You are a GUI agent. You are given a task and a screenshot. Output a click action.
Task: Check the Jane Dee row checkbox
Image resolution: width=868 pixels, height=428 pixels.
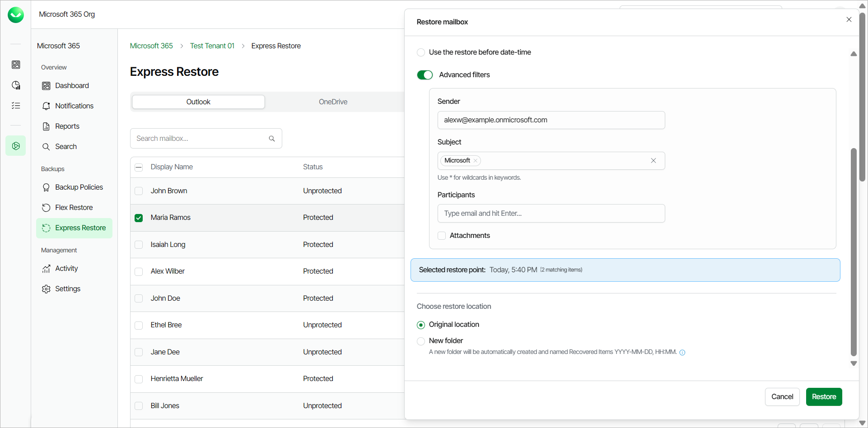(139, 352)
